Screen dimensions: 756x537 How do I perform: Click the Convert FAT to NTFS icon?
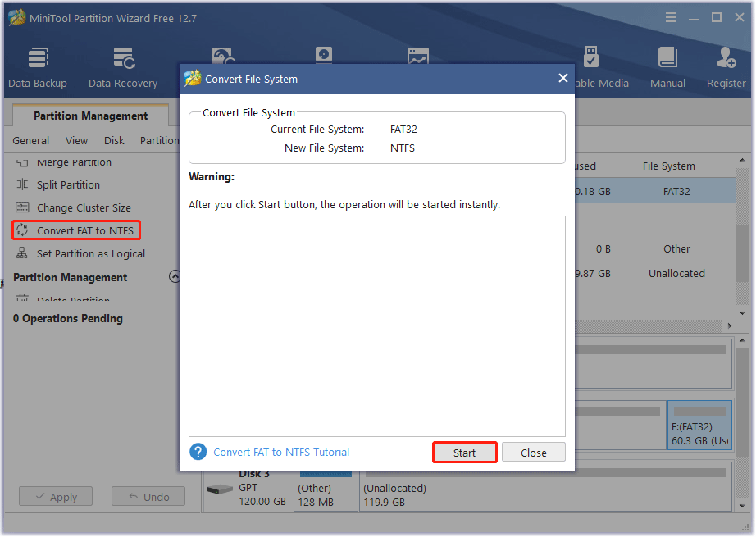pyautogui.click(x=22, y=230)
